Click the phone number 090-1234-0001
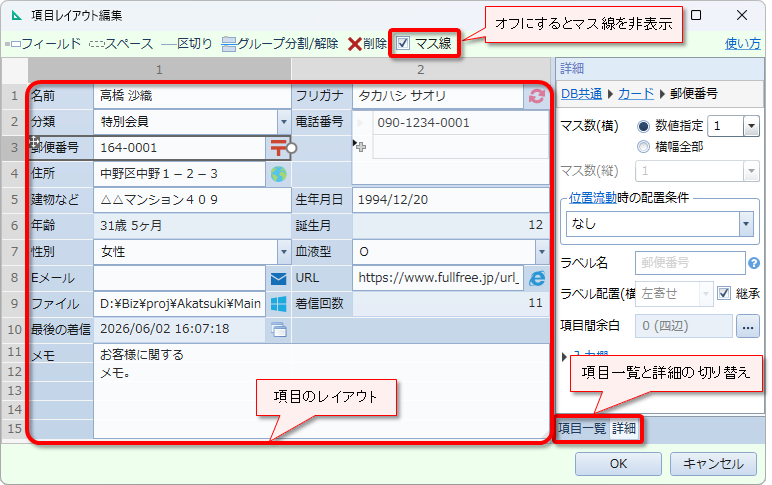 click(460, 123)
